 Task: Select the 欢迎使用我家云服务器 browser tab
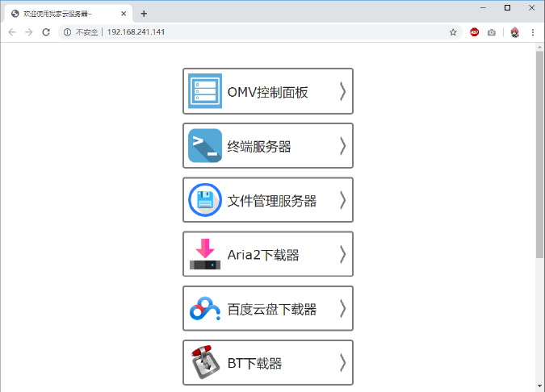click(x=65, y=14)
